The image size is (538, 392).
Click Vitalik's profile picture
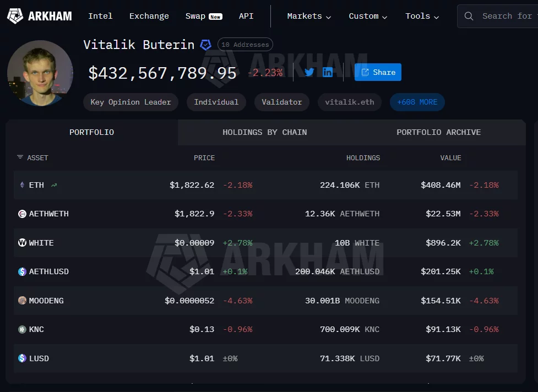[x=40, y=73]
